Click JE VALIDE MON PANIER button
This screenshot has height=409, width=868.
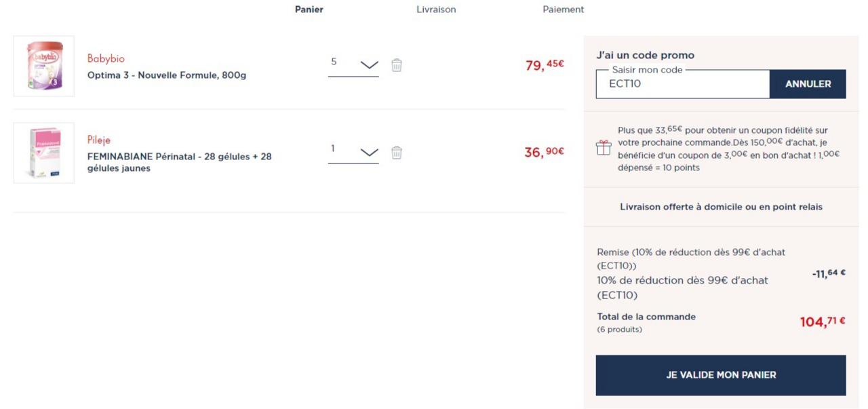[x=721, y=375]
